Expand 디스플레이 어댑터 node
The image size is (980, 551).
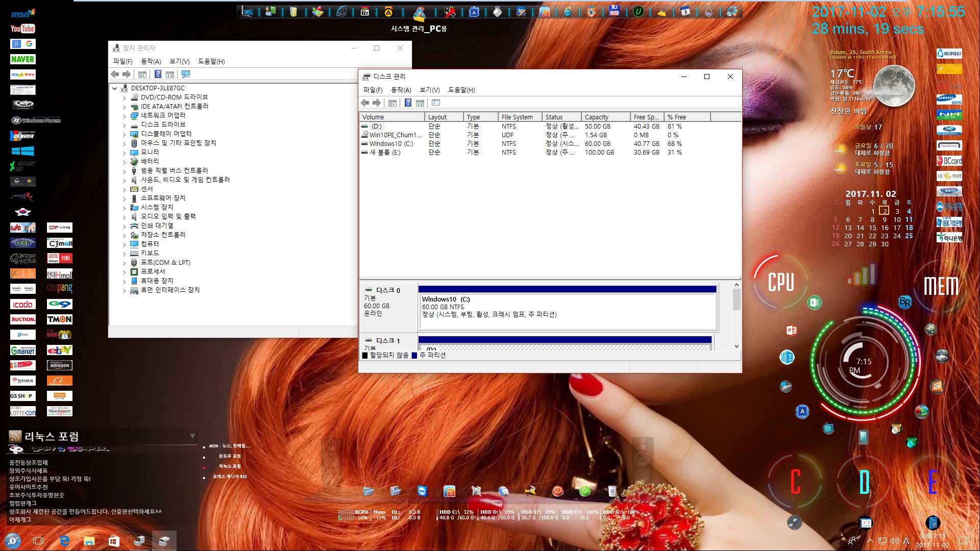click(x=124, y=134)
